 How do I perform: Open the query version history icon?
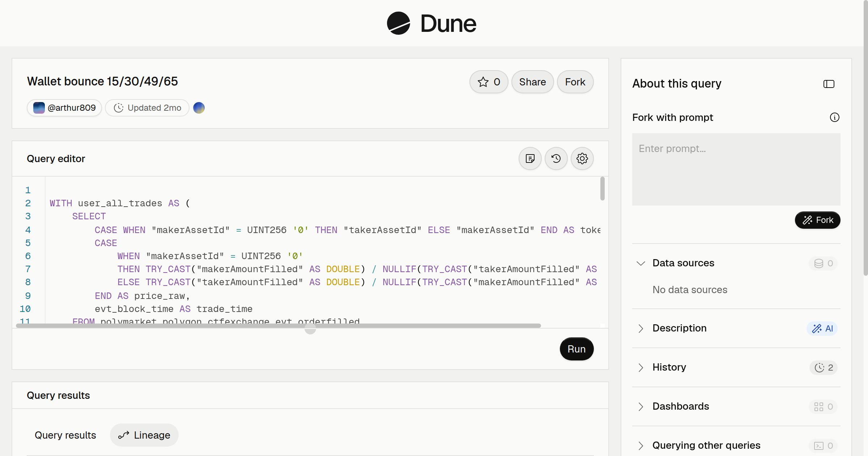tap(556, 159)
